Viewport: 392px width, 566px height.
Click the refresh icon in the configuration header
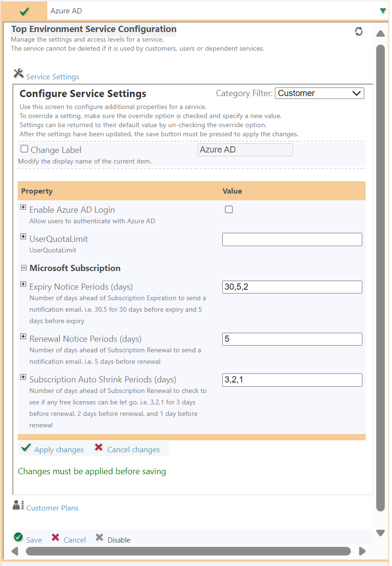(x=359, y=32)
